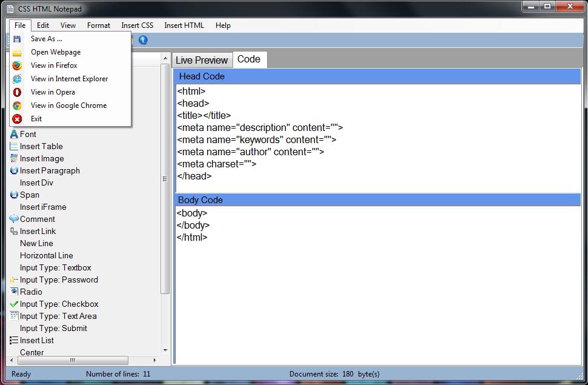Click the sidebar scroll down arrow

tap(165, 350)
